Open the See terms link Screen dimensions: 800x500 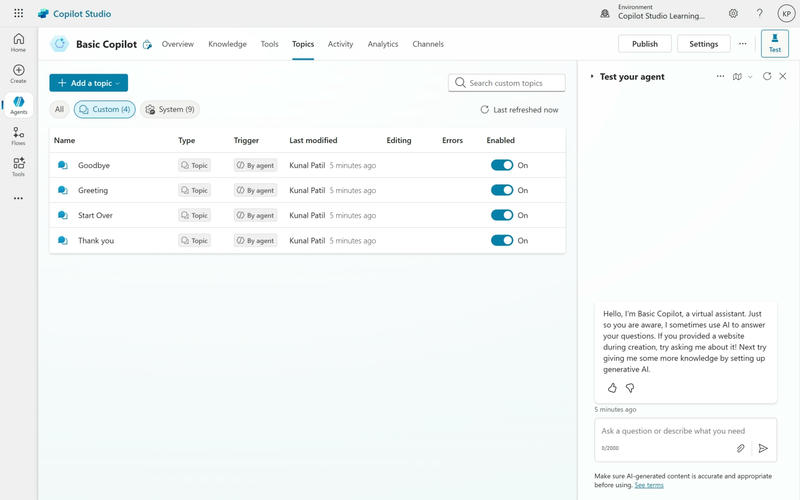(x=649, y=485)
